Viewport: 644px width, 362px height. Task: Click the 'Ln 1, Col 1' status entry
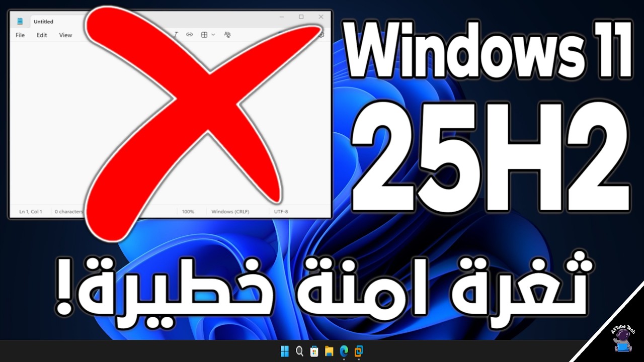click(x=31, y=212)
